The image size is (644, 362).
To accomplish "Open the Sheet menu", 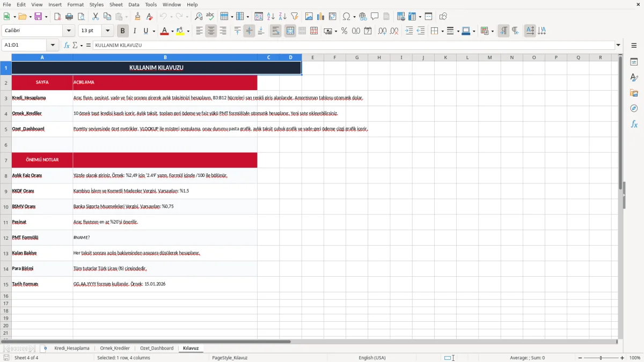I will coord(116,4).
